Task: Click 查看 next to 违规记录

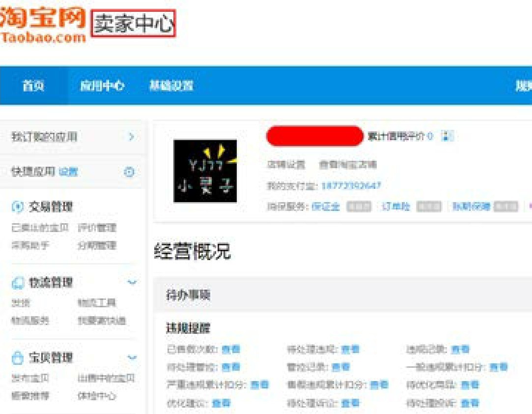Action: click(x=460, y=350)
